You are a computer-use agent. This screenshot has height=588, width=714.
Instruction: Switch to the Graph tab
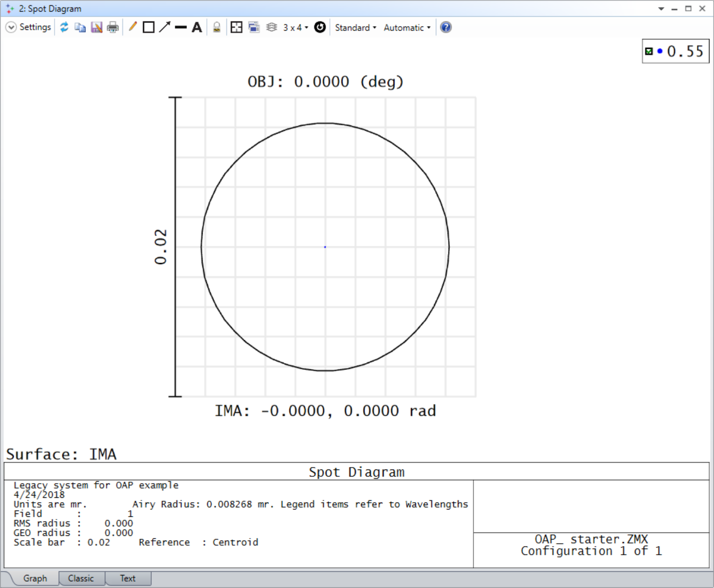point(35,578)
